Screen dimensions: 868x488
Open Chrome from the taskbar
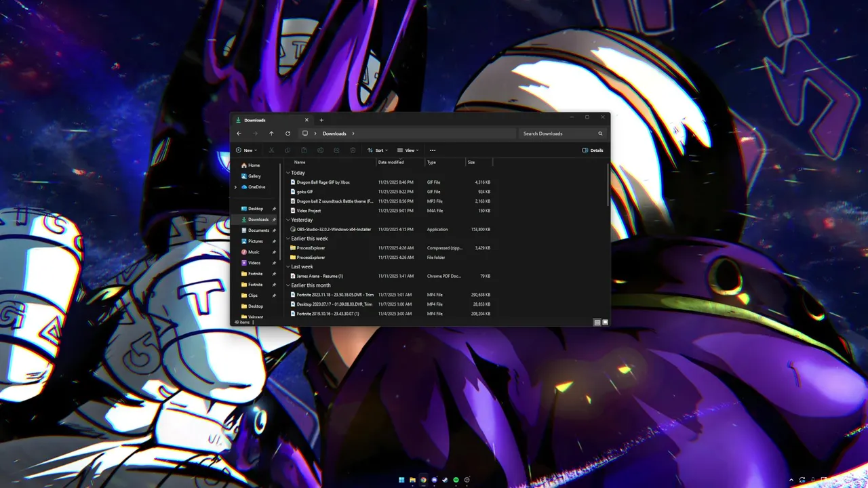(423, 480)
